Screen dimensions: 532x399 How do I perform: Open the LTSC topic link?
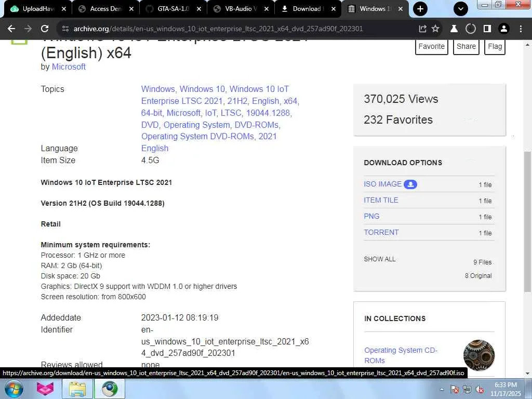[231, 113]
